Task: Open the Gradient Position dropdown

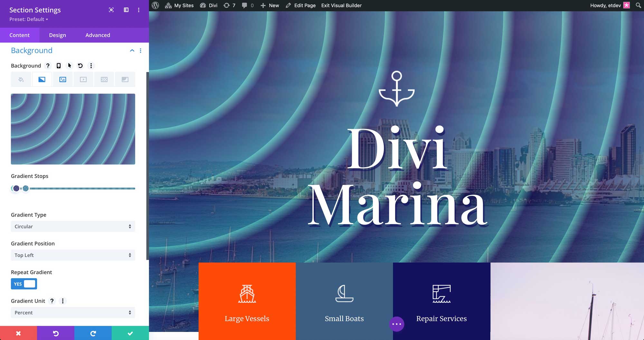Action: [x=73, y=255]
